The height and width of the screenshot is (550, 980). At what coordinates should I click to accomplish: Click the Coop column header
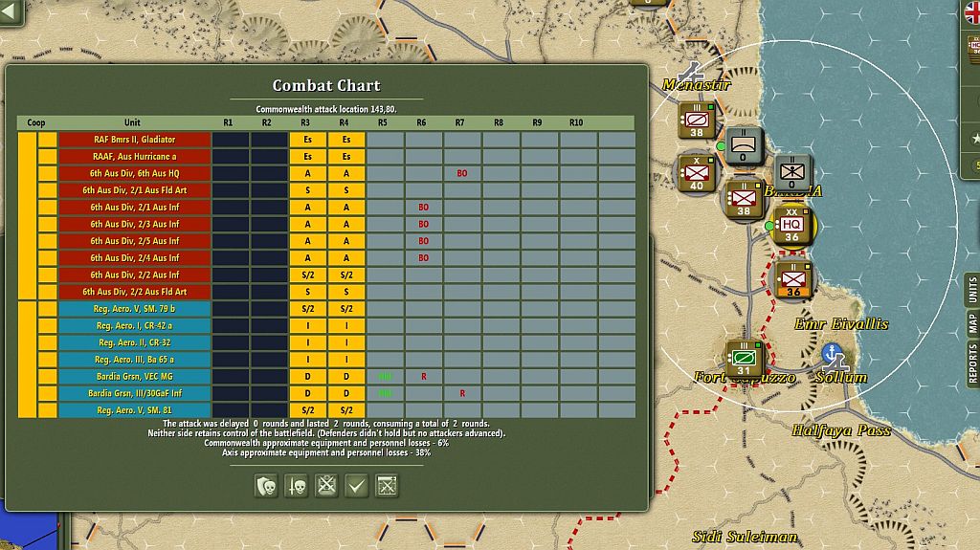tap(36, 122)
